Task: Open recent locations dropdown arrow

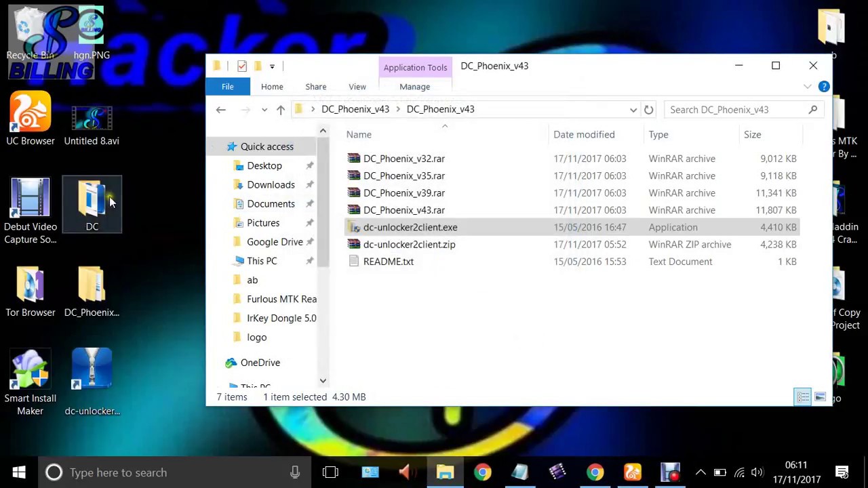Action: (x=264, y=110)
